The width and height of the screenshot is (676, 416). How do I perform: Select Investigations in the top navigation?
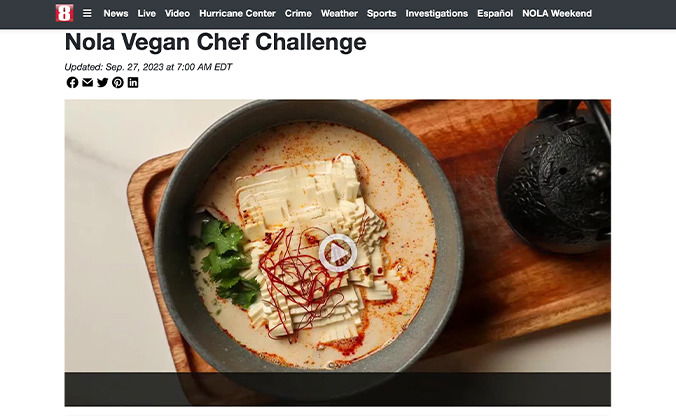(436, 13)
